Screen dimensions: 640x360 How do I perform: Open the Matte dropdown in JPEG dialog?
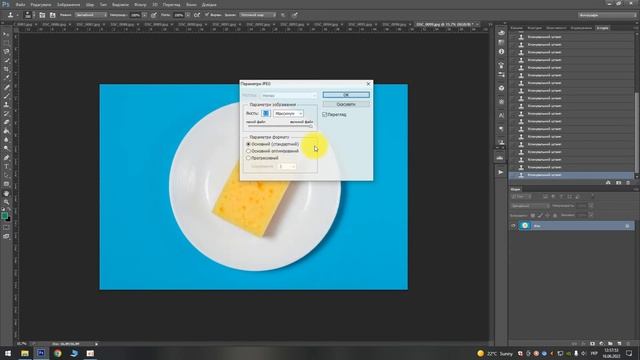(289, 96)
